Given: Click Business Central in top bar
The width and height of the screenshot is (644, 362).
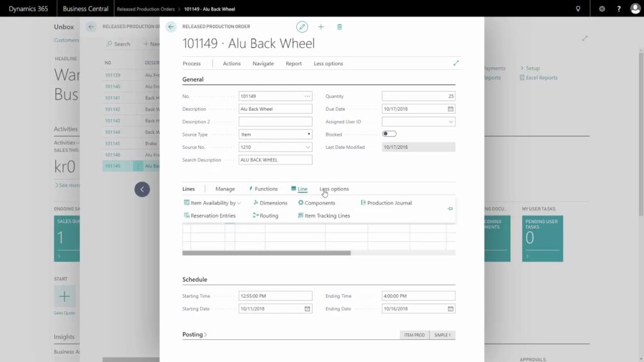Looking at the screenshot, I should (86, 9).
